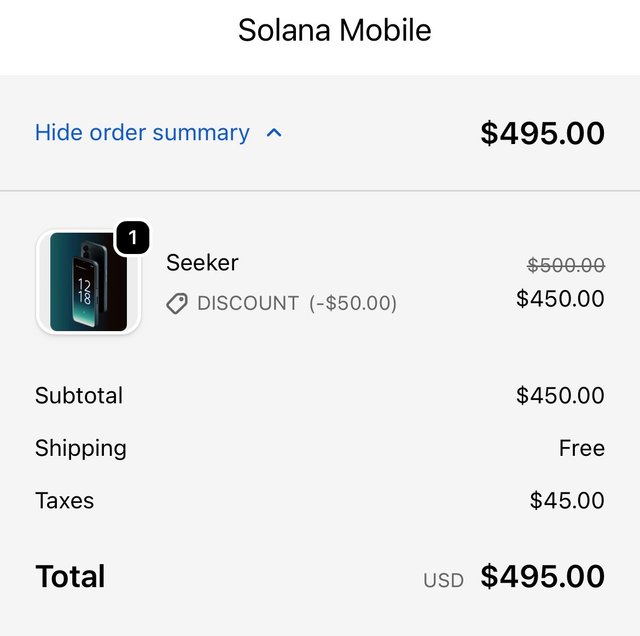Screen dimensions: 640x636
Task: Click the $45.00 taxes amount
Action: click(x=567, y=500)
